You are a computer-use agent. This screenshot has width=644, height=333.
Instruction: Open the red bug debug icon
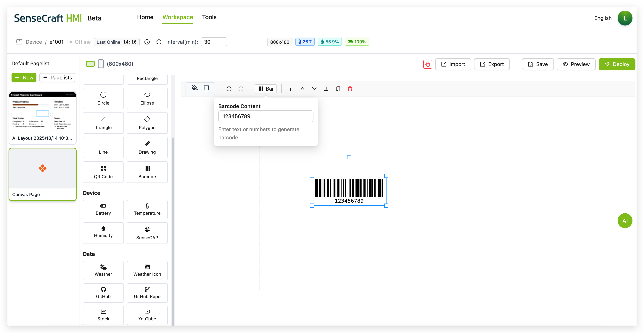[x=427, y=64]
